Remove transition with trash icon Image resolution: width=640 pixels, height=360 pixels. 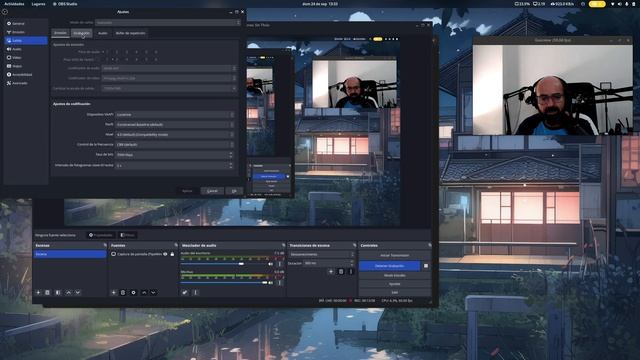click(341, 271)
